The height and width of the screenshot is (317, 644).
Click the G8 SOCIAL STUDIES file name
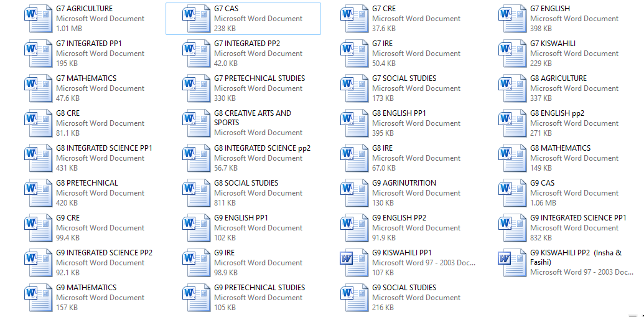(x=246, y=183)
